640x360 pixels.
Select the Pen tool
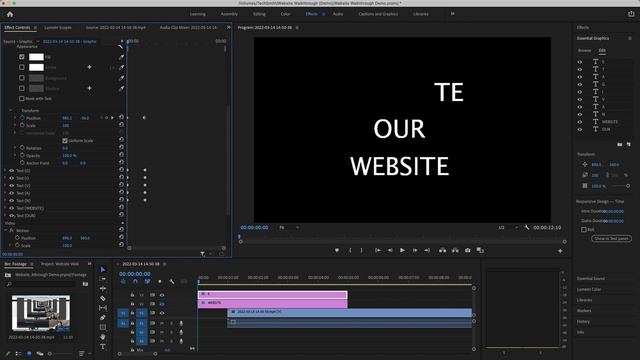point(103,318)
